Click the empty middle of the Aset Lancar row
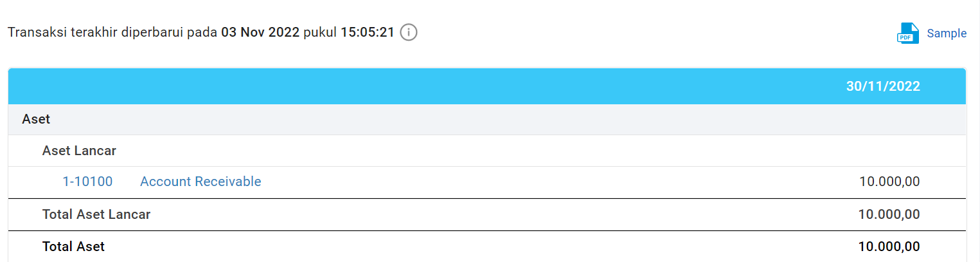 [x=488, y=151]
